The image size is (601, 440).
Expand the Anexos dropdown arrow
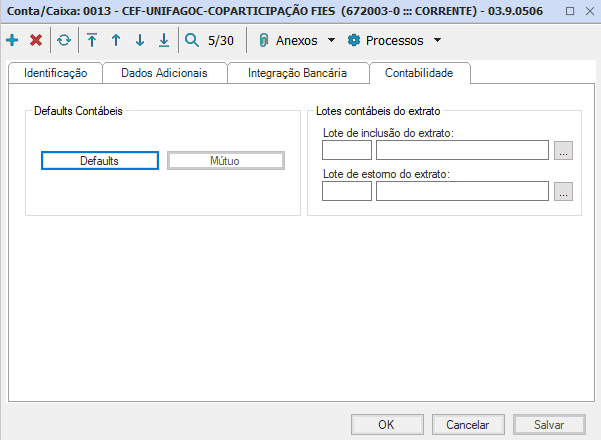[x=331, y=41]
